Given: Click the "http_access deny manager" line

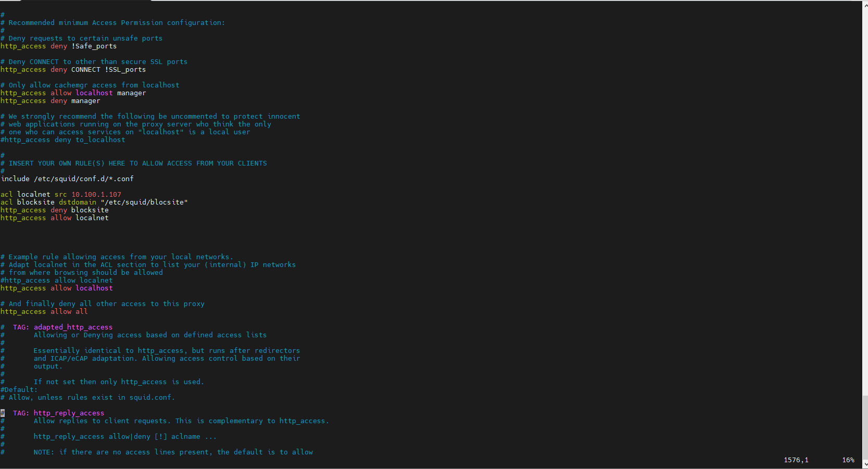Looking at the screenshot, I should [x=50, y=101].
